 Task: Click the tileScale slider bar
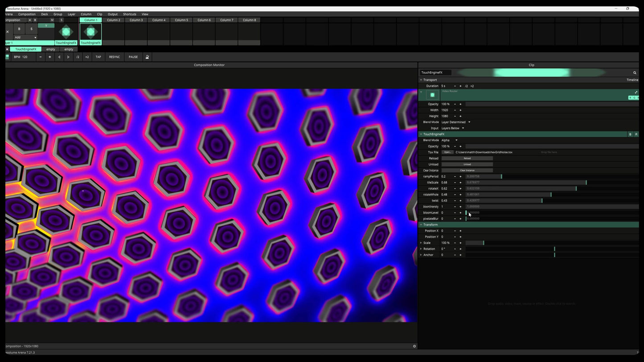pyautogui.click(x=526, y=183)
